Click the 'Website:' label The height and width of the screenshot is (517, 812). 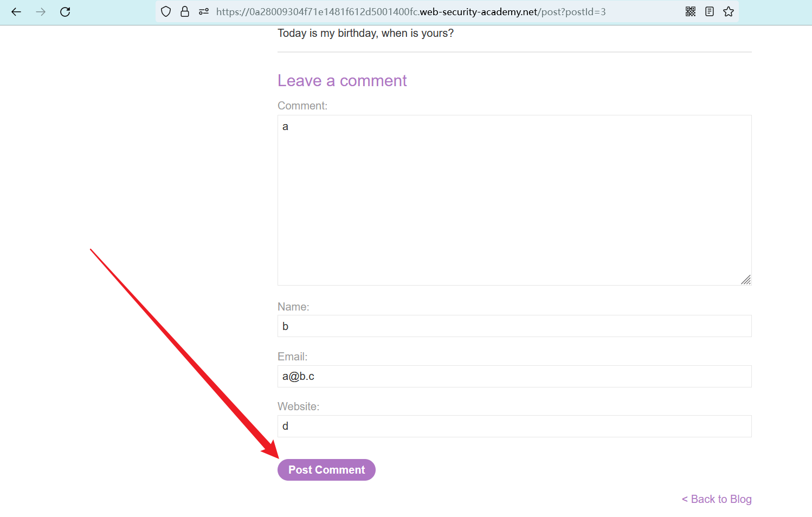point(299,406)
